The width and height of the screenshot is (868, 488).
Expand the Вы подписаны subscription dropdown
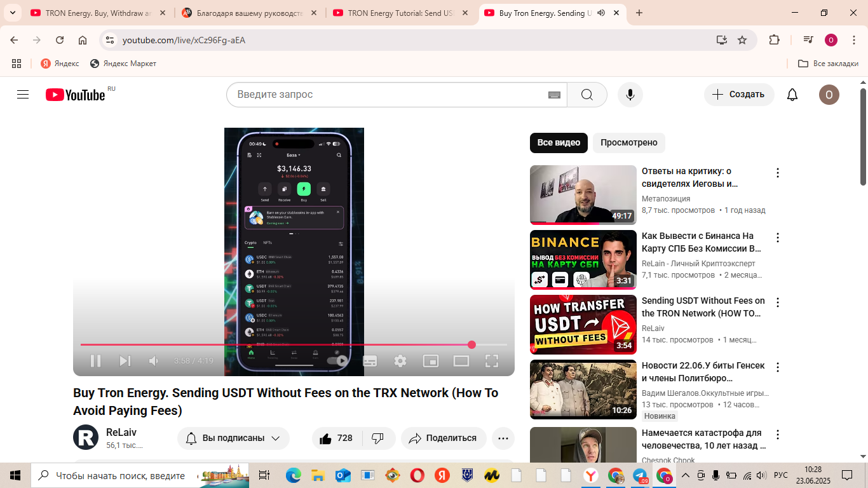pos(233,438)
